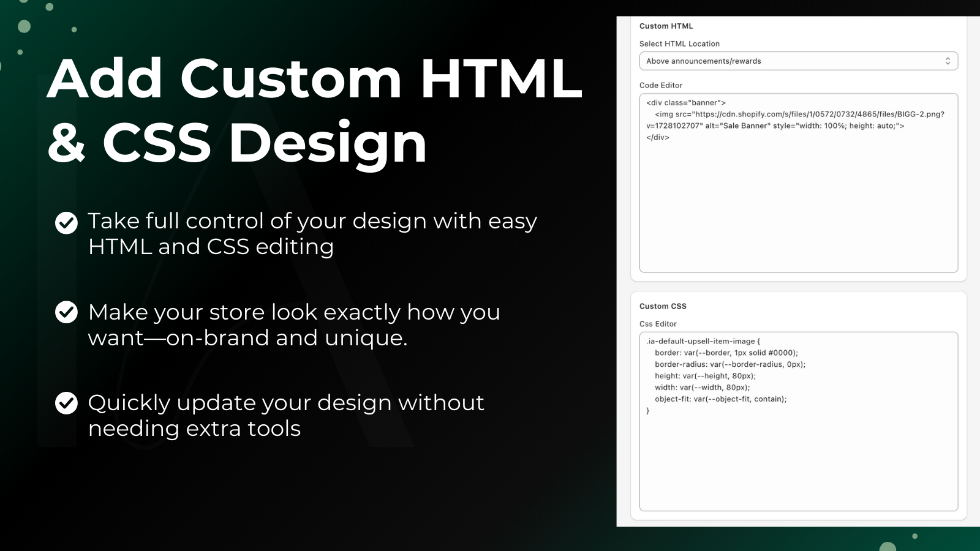This screenshot has height=551, width=980.
Task: Click 'Take full control of your design' text
Action: tap(312, 233)
